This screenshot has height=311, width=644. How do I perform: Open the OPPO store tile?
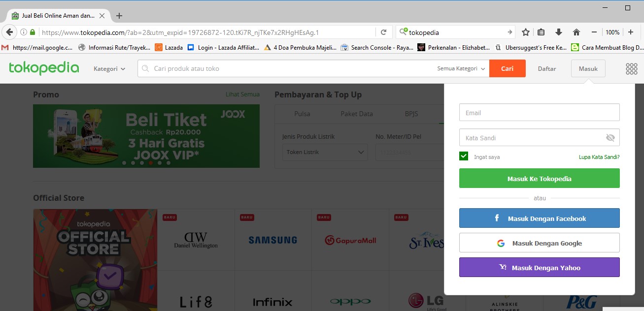(350, 291)
